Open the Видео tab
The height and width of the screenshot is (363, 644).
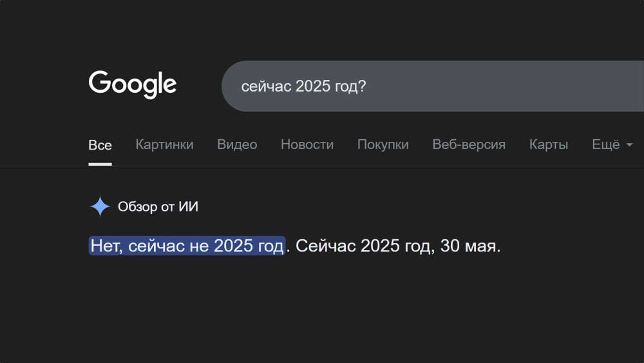click(x=237, y=145)
